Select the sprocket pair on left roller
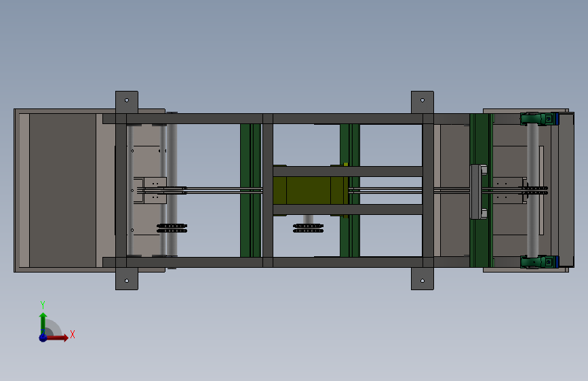 click(x=172, y=228)
